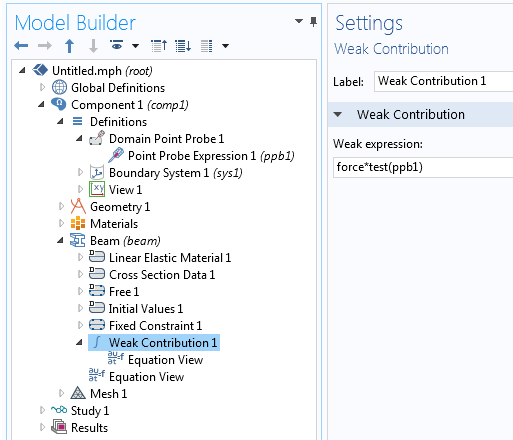513x440 pixels.
Task: Click the Expand All tree icon
Action: [x=183, y=46]
